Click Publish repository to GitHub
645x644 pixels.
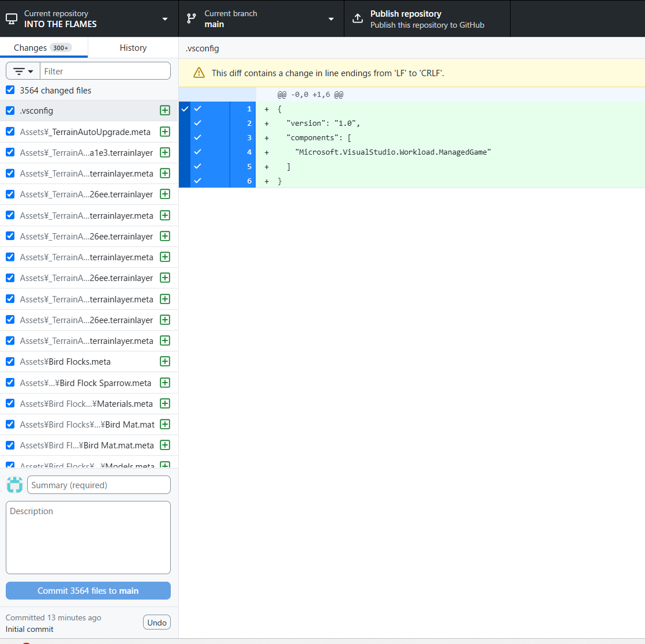[427, 19]
